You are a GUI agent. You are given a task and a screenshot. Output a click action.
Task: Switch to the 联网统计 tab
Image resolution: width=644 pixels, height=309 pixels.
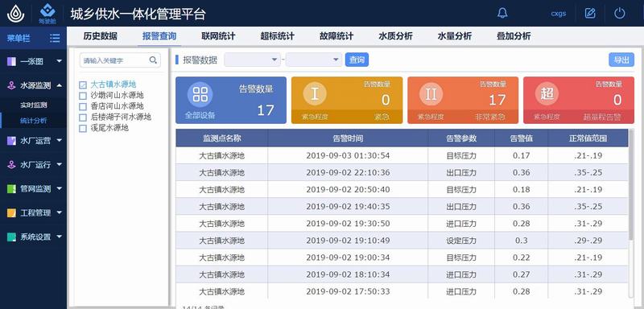[218, 36]
